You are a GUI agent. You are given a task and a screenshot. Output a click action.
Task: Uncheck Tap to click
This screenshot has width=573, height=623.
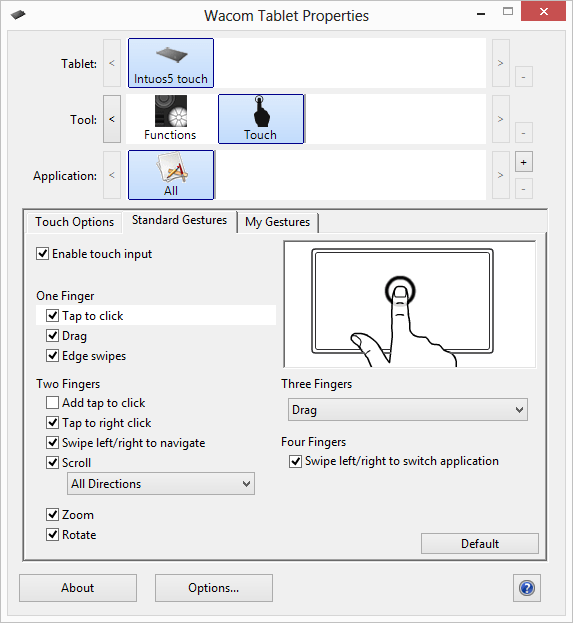[x=52, y=315]
